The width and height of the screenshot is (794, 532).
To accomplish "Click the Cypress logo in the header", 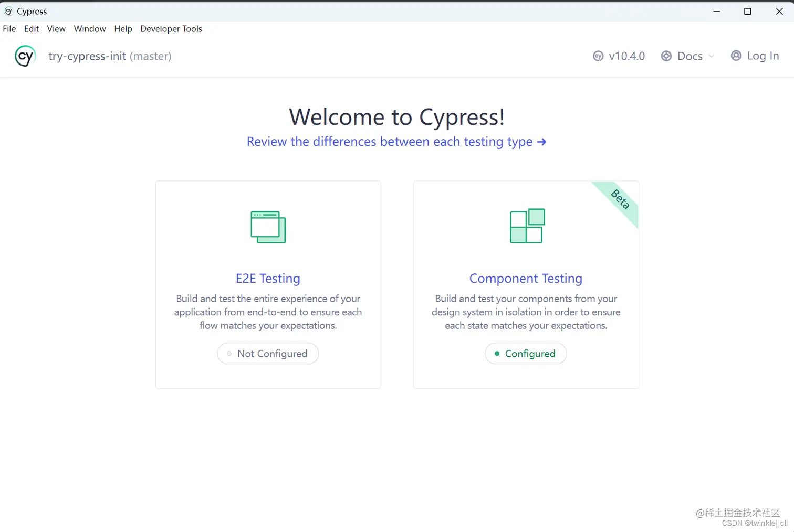I will [x=25, y=56].
